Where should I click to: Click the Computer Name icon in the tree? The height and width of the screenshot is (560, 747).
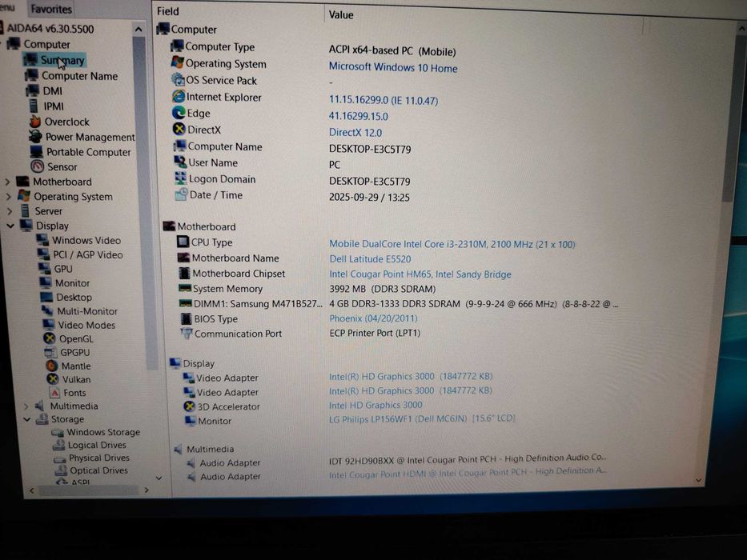click(32, 76)
